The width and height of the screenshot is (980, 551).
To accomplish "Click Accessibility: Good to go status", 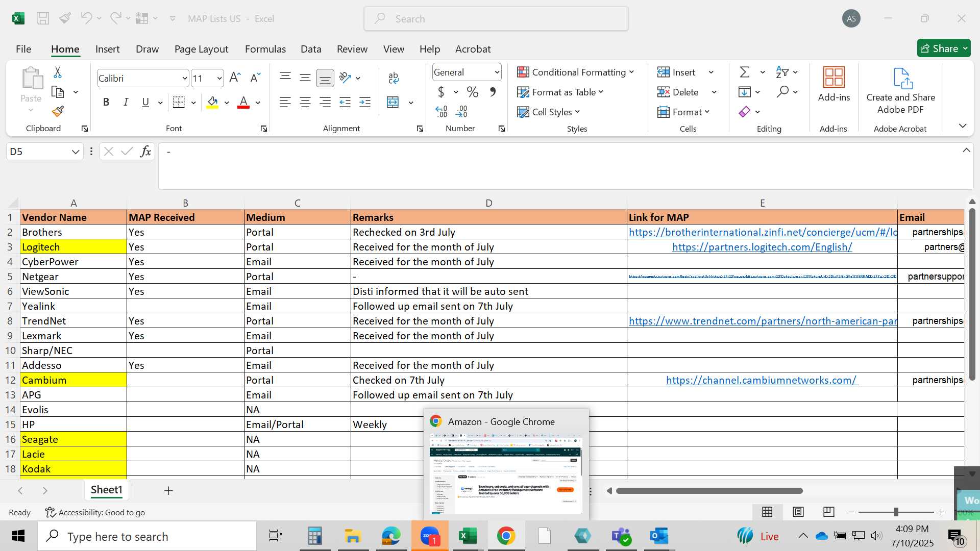I will point(95,512).
